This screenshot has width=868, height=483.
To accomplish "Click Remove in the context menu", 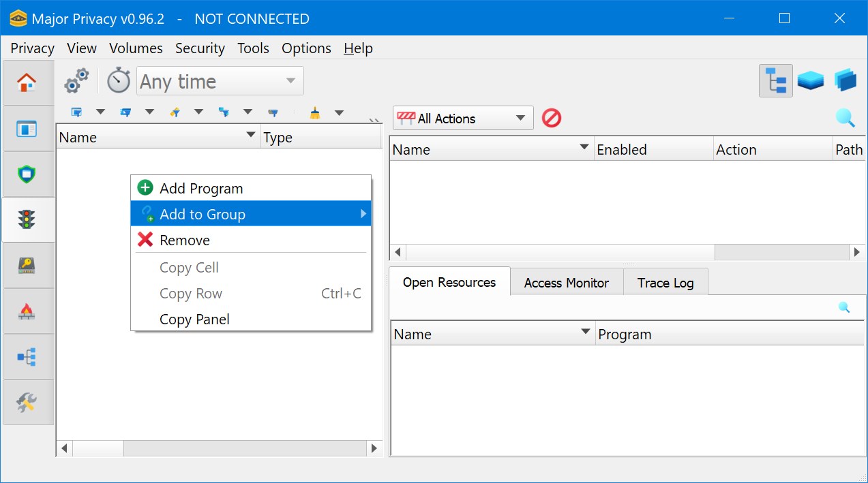I will click(185, 240).
